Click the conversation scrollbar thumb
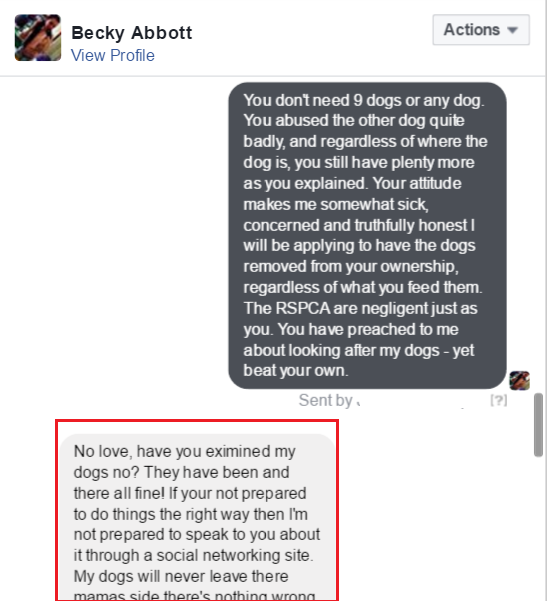Viewport: 547px width, 601px height. click(x=539, y=425)
